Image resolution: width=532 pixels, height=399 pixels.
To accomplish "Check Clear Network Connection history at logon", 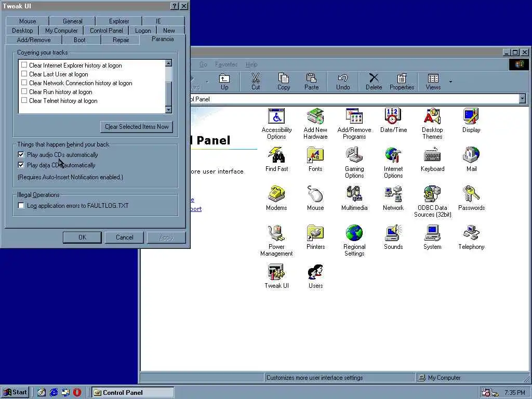I will pyautogui.click(x=24, y=83).
